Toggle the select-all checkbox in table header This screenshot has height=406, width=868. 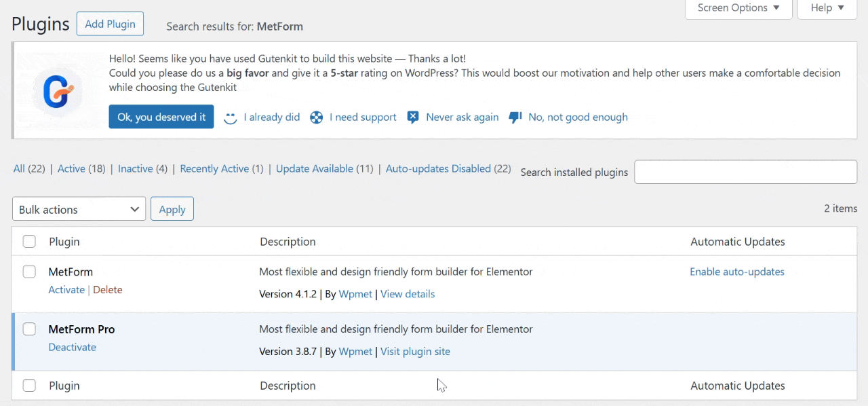(29, 242)
